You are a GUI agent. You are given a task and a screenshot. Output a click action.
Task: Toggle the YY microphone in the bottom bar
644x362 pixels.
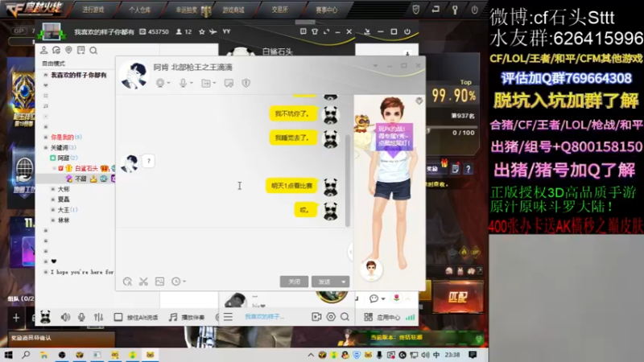click(x=81, y=317)
